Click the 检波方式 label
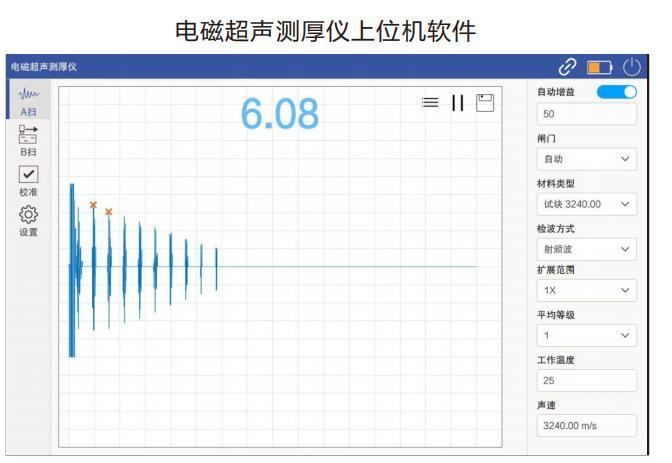This screenshot has height=463, width=672. point(556,229)
